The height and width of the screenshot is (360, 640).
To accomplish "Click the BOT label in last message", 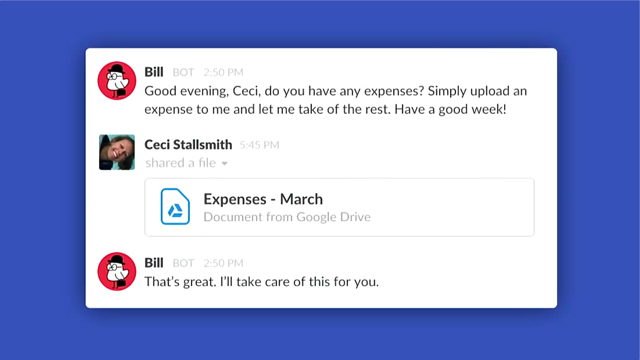I will 183,263.
